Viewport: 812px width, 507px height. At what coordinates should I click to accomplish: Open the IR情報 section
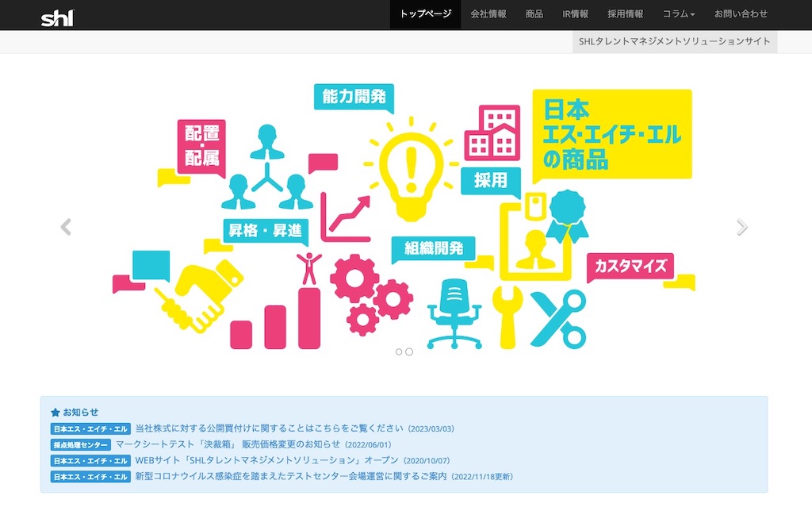[x=575, y=14]
